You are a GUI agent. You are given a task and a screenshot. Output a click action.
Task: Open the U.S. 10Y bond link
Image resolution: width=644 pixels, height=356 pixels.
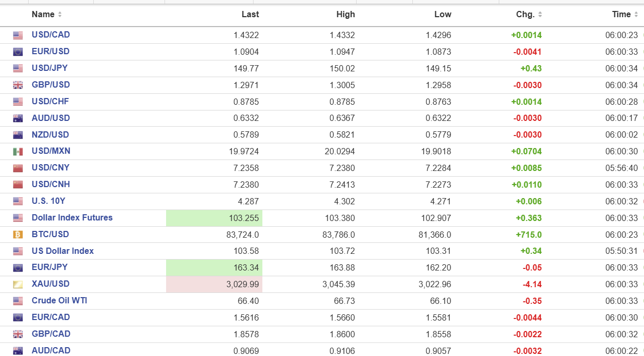(x=48, y=201)
